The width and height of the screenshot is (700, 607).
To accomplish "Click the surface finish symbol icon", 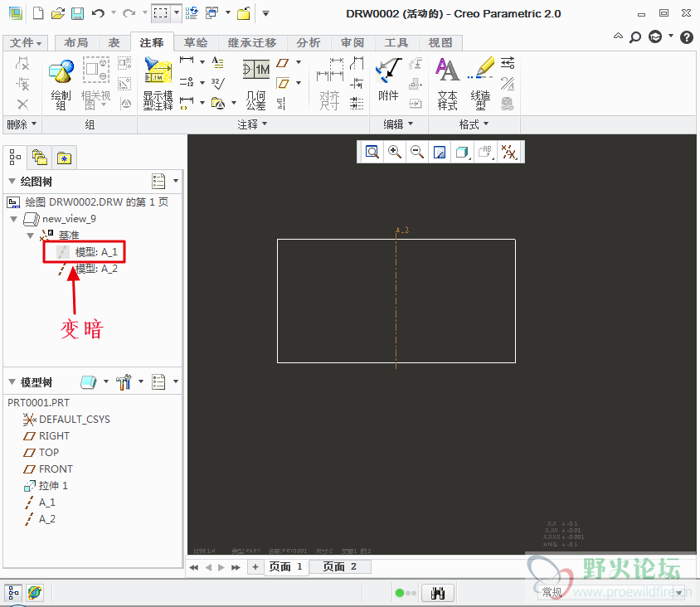I will pyautogui.click(x=218, y=83).
